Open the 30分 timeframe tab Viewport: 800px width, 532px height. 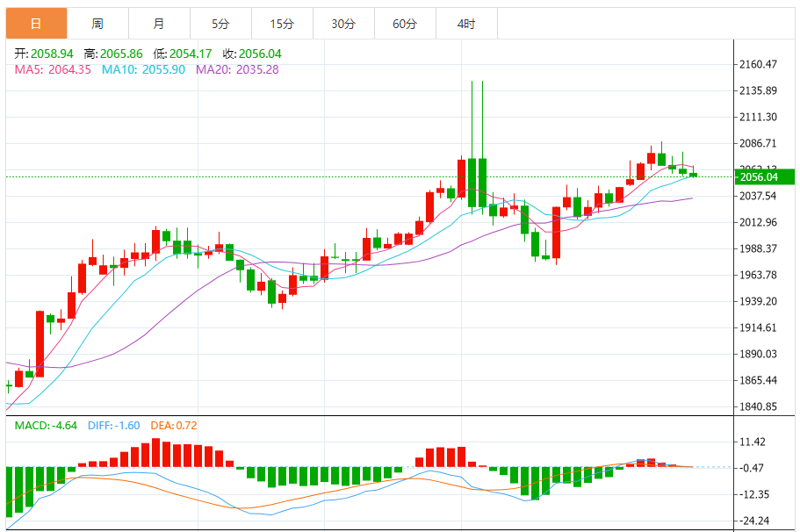[343, 24]
